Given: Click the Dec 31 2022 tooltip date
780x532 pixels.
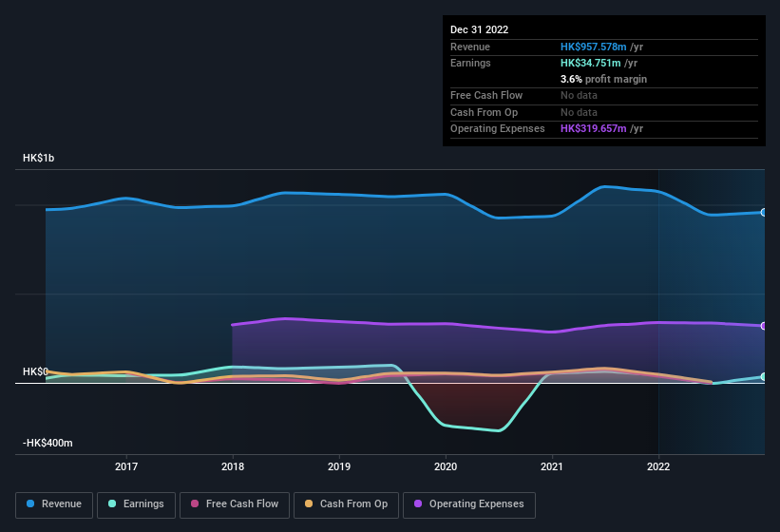Looking at the screenshot, I should coord(480,29).
